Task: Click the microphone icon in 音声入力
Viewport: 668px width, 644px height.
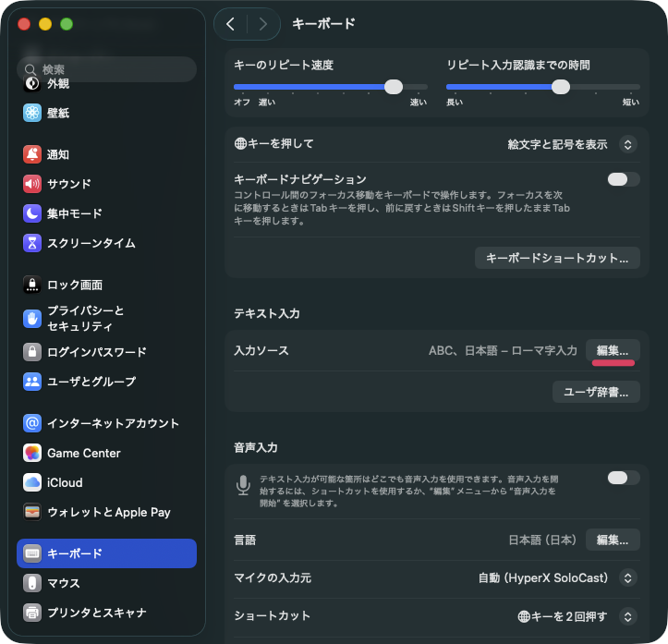Action: (x=243, y=485)
